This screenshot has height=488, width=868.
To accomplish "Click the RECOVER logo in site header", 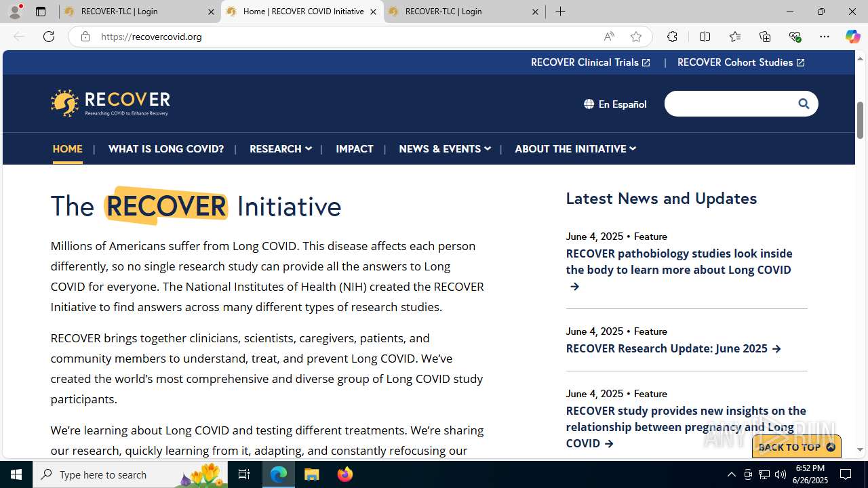I will 110,103.
